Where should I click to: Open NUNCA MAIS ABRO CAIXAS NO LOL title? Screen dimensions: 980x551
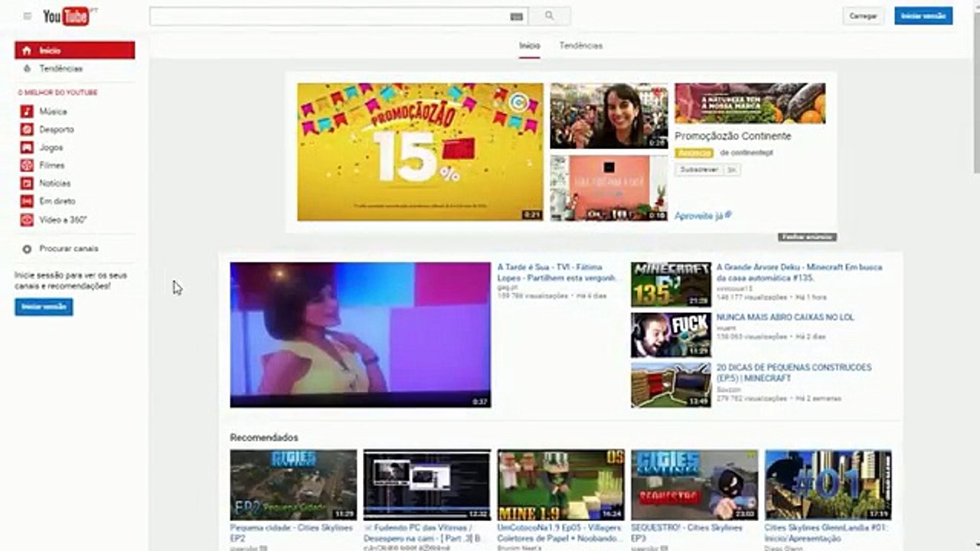coord(785,317)
